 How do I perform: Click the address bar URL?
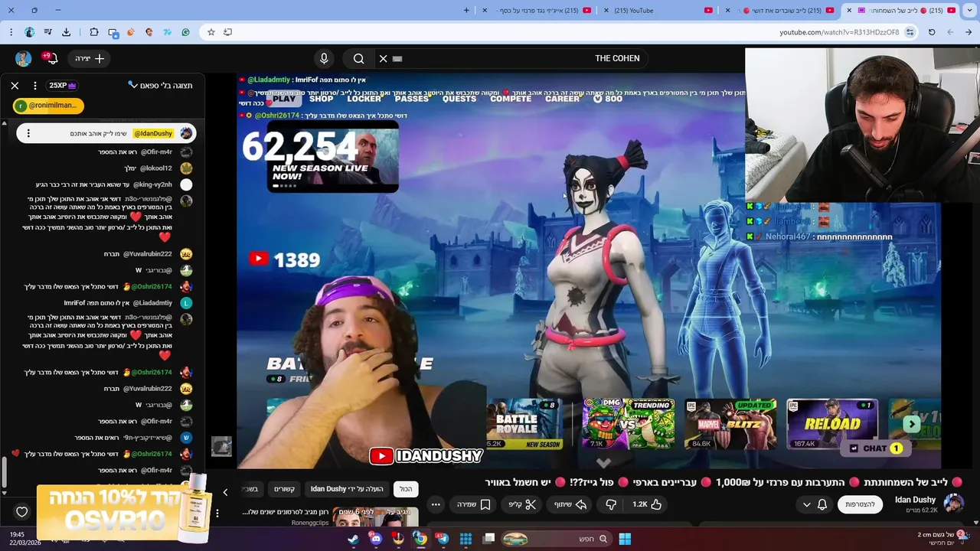pos(839,32)
